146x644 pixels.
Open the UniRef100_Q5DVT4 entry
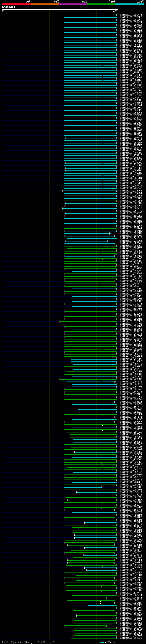pyautogui.click(x=131, y=22)
